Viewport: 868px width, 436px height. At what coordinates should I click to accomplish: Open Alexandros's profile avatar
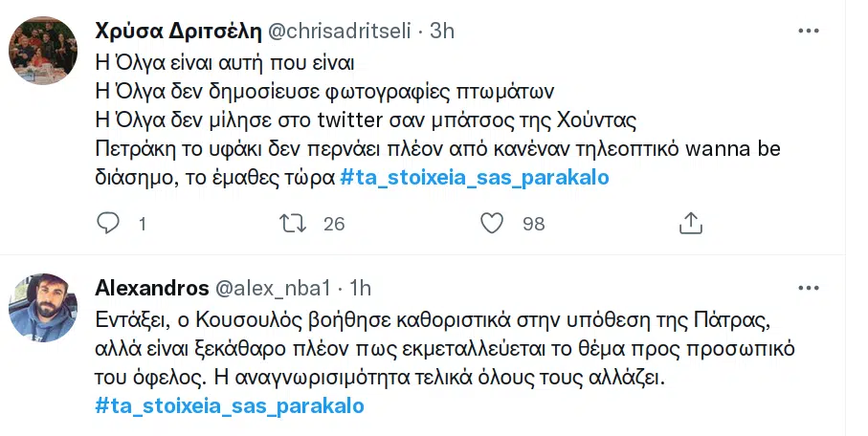[x=43, y=308]
